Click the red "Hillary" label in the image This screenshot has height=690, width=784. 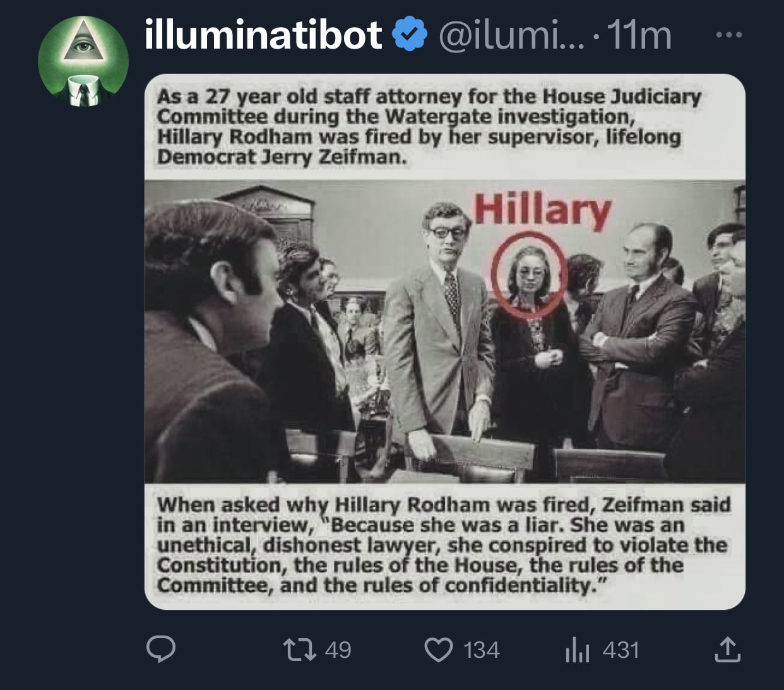tap(543, 209)
